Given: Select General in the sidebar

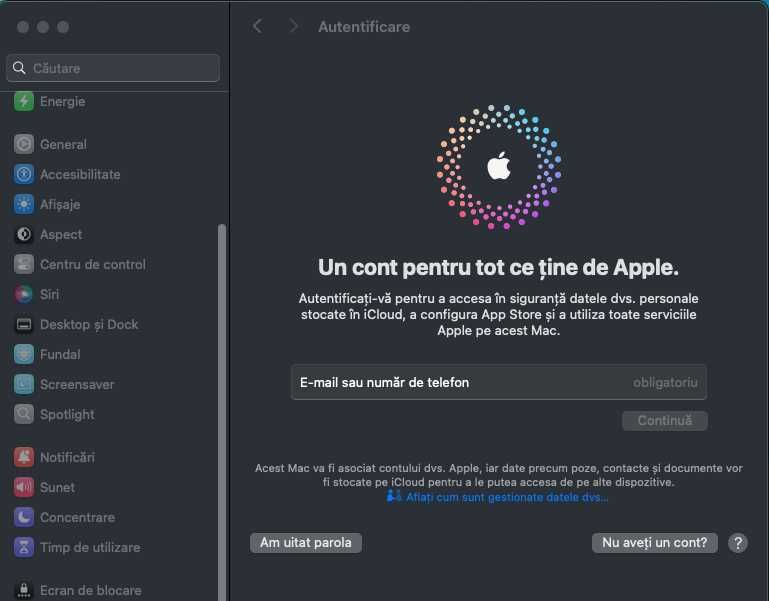Looking at the screenshot, I should pos(63,144).
